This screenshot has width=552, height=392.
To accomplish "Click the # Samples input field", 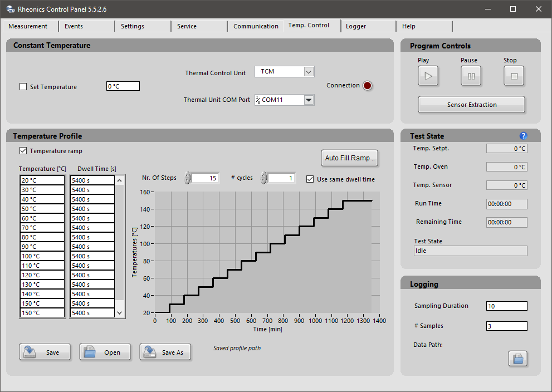I will [x=506, y=326].
